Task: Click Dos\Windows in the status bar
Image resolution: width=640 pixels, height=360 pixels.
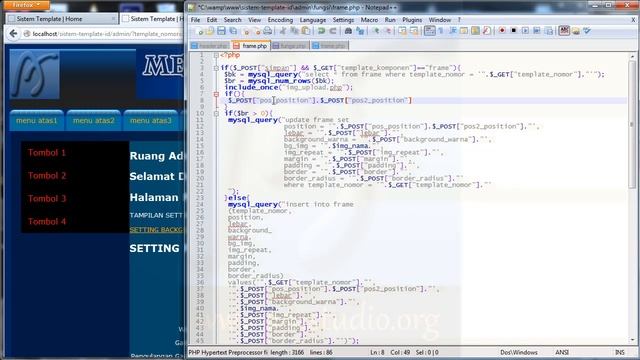Action: point(519,352)
